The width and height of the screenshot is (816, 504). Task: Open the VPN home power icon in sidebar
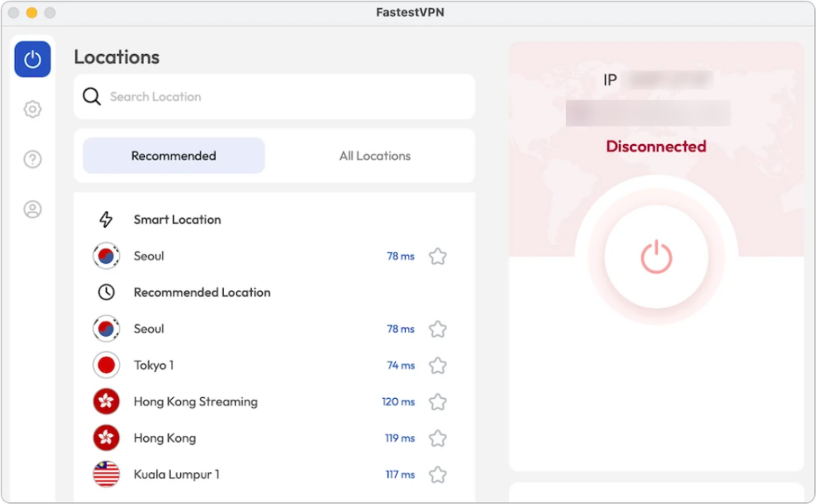(x=33, y=60)
